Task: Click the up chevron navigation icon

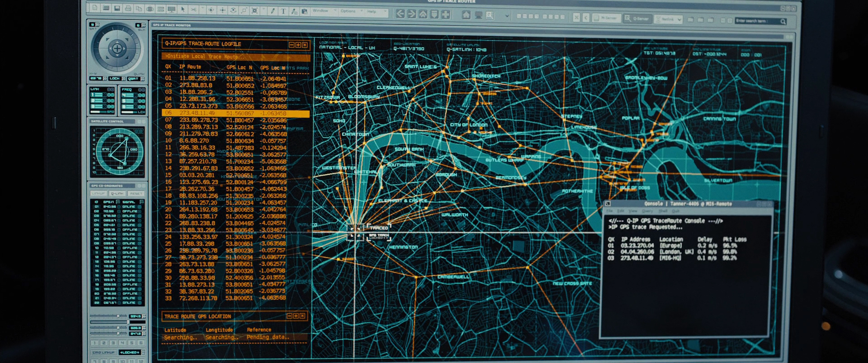Action: (x=423, y=14)
